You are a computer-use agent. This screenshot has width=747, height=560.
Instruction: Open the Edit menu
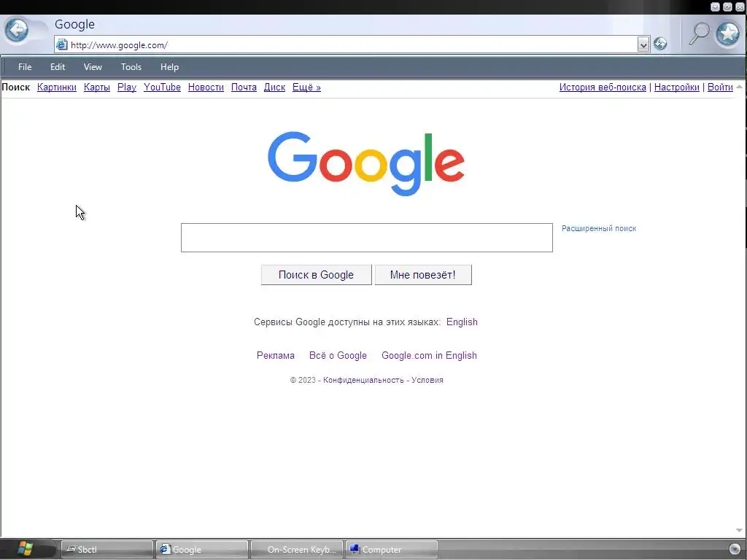(58, 67)
